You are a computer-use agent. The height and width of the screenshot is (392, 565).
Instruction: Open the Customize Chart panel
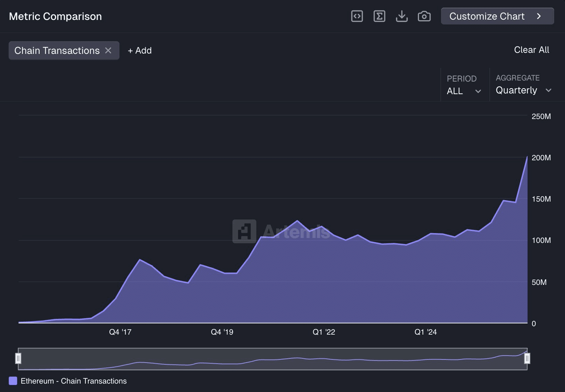[487, 16]
